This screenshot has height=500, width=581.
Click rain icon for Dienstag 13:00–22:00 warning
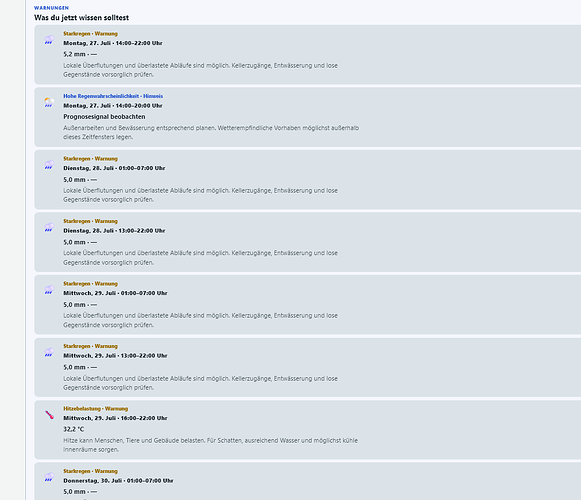coord(49,227)
